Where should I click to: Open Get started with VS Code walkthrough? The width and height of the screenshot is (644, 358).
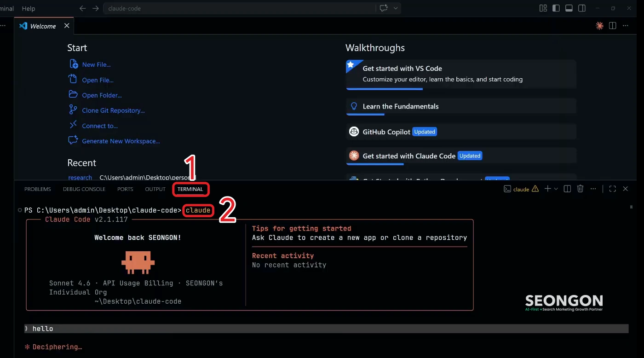[x=461, y=74]
